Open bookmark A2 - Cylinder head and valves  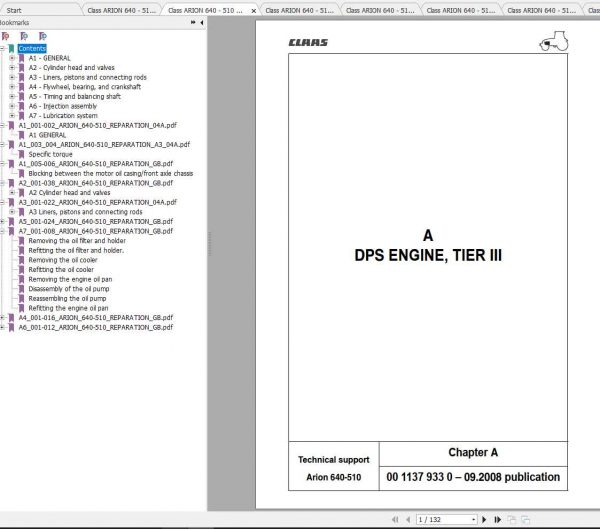(x=72, y=68)
